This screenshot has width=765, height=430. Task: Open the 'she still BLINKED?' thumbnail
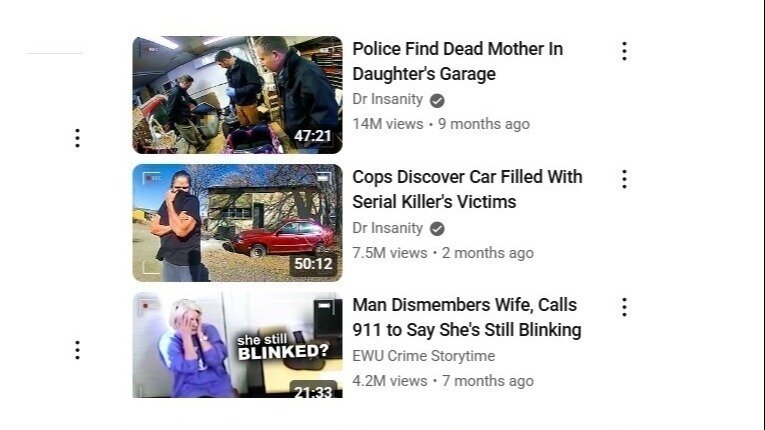pos(238,345)
